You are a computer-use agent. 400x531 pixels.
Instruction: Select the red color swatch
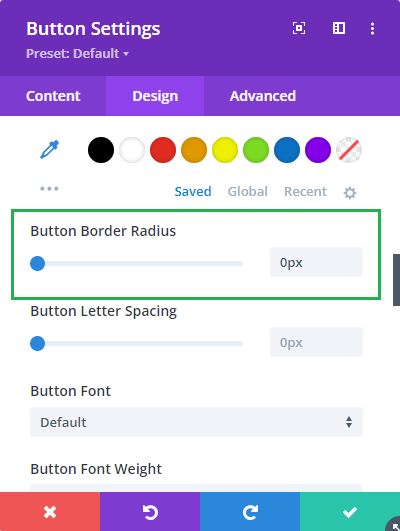(x=163, y=150)
